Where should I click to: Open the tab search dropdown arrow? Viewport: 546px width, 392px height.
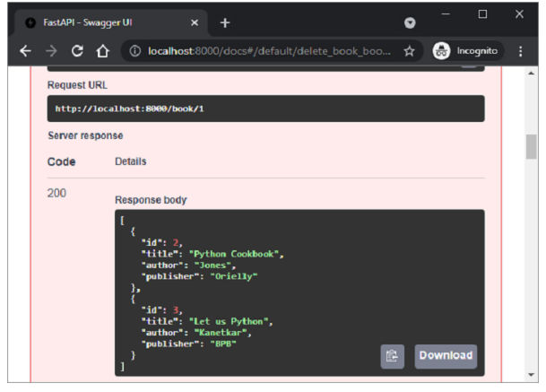coord(410,22)
